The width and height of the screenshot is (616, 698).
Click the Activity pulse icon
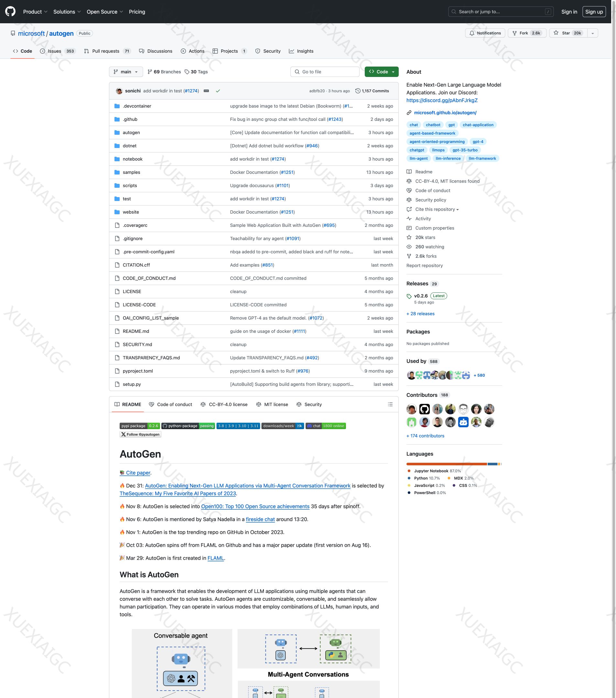[409, 218]
